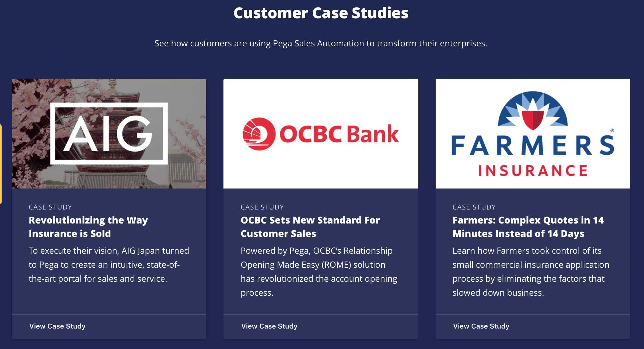Click the Farmers small commercial insurance description

531,271
